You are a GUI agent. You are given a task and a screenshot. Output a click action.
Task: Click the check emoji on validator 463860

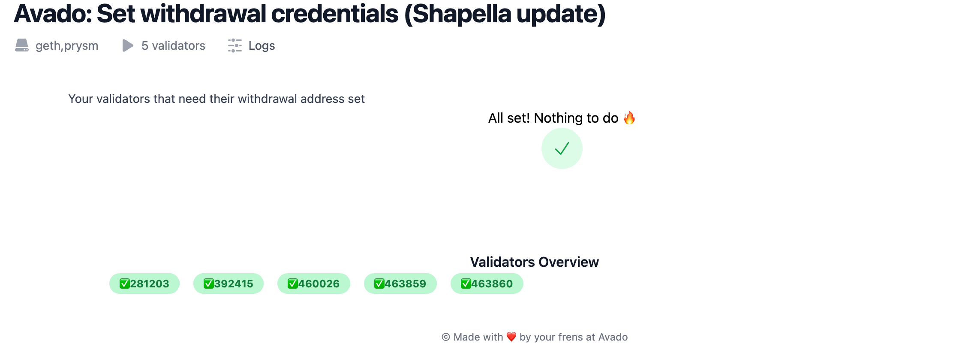(466, 284)
